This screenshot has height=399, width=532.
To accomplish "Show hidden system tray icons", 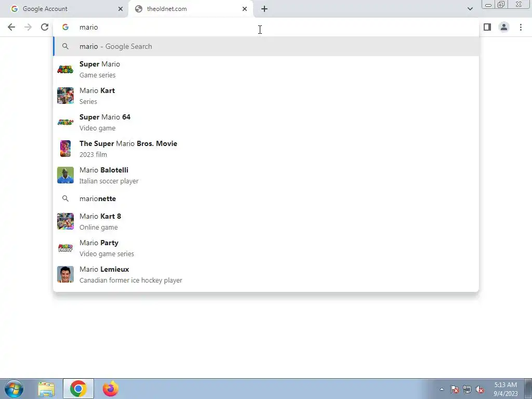I will click(442, 389).
